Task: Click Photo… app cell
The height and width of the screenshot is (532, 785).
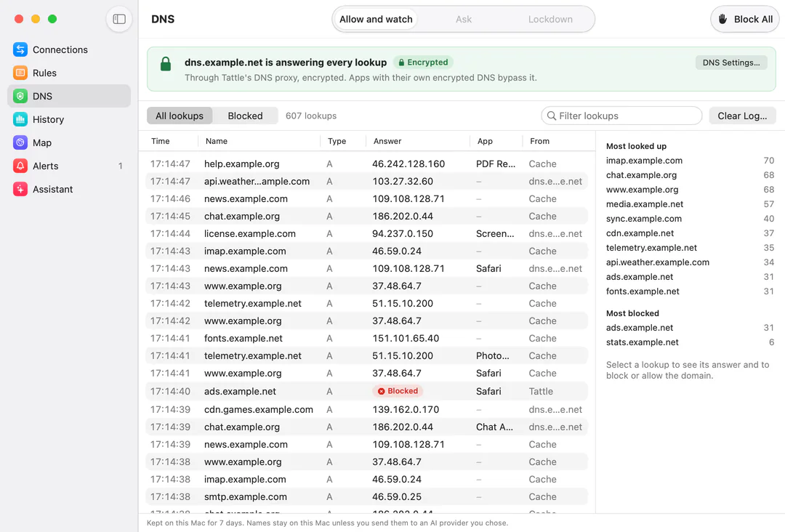Action: click(492, 356)
